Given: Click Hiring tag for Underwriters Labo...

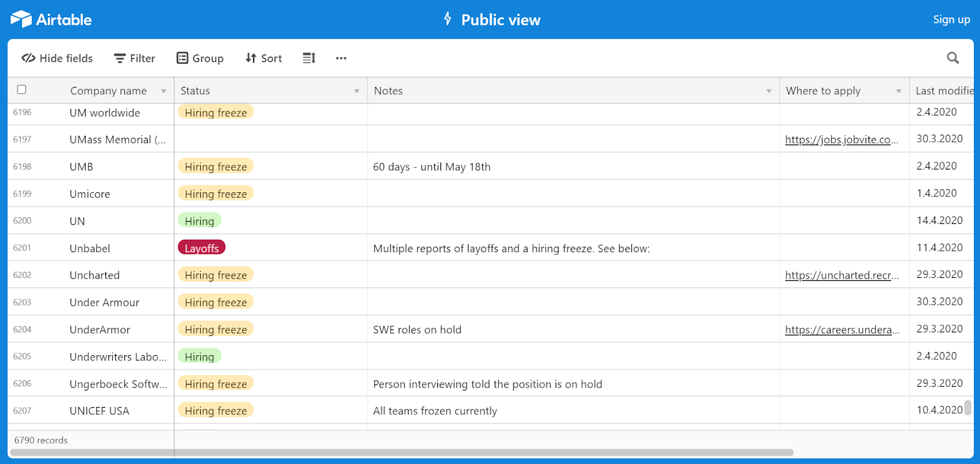Looking at the screenshot, I should [199, 356].
